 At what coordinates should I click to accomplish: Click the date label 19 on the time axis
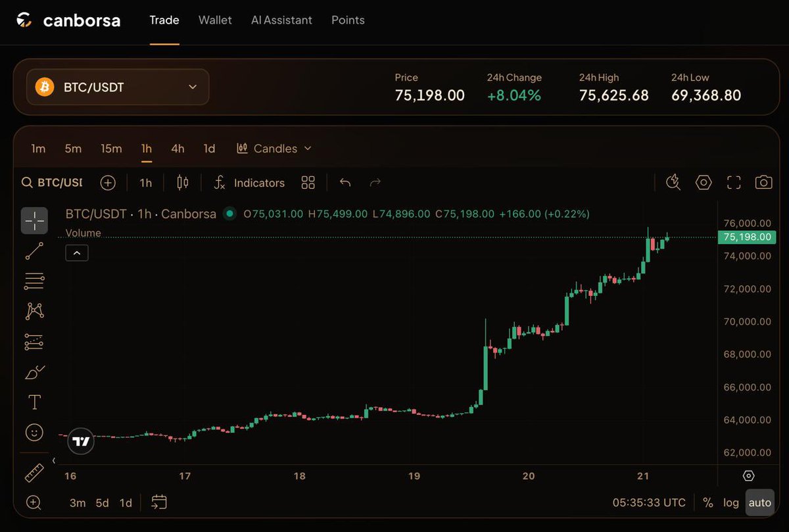[x=414, y=476]
